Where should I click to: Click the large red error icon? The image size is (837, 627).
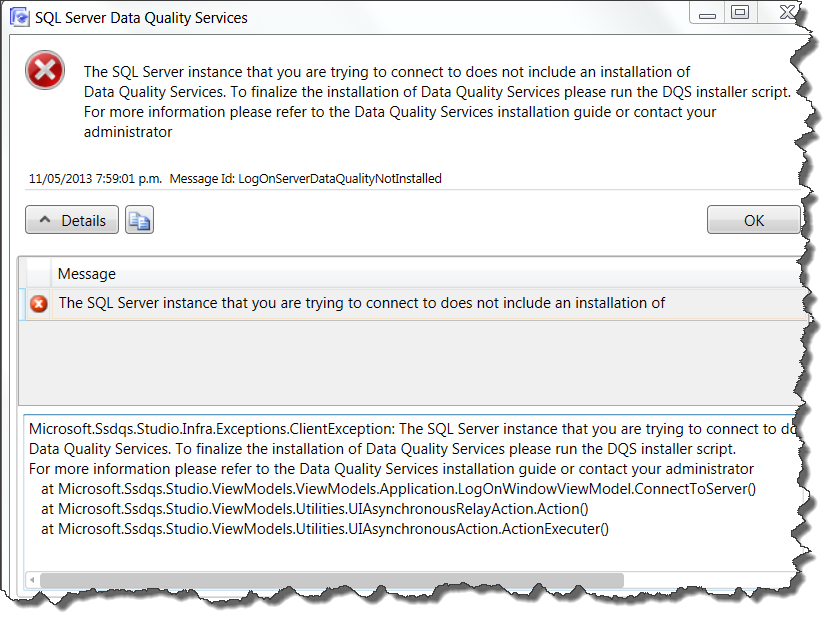click(44, 71)
